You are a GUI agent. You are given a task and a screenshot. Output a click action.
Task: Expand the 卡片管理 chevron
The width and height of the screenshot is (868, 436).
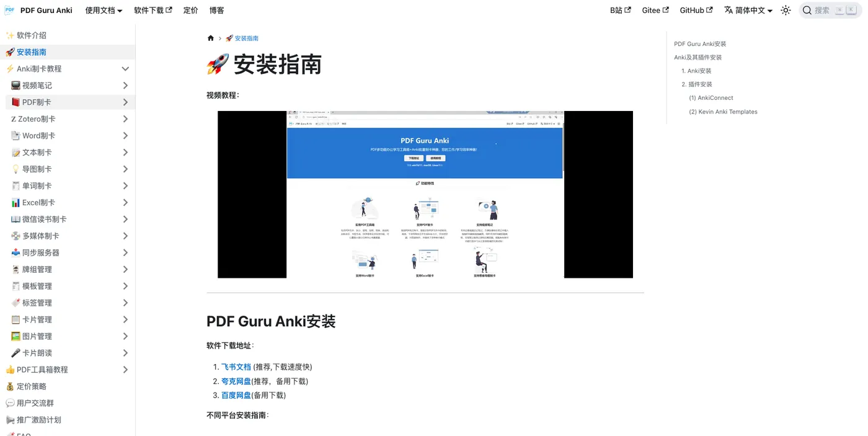click(125, 320)
